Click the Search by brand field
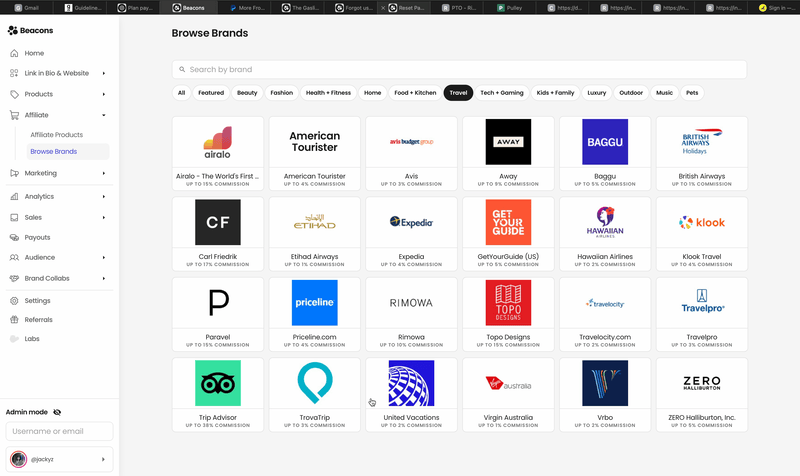The width and height of the screenshot is (800, 476). 459,69
